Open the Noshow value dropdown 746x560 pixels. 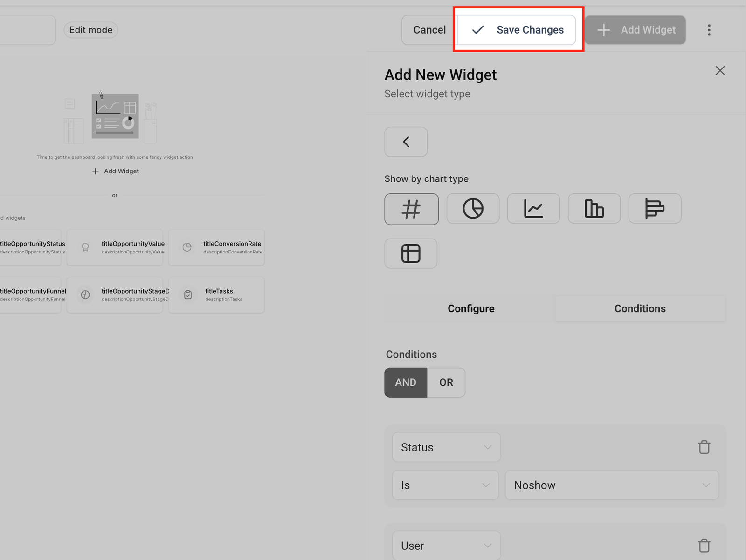(612, 485)
